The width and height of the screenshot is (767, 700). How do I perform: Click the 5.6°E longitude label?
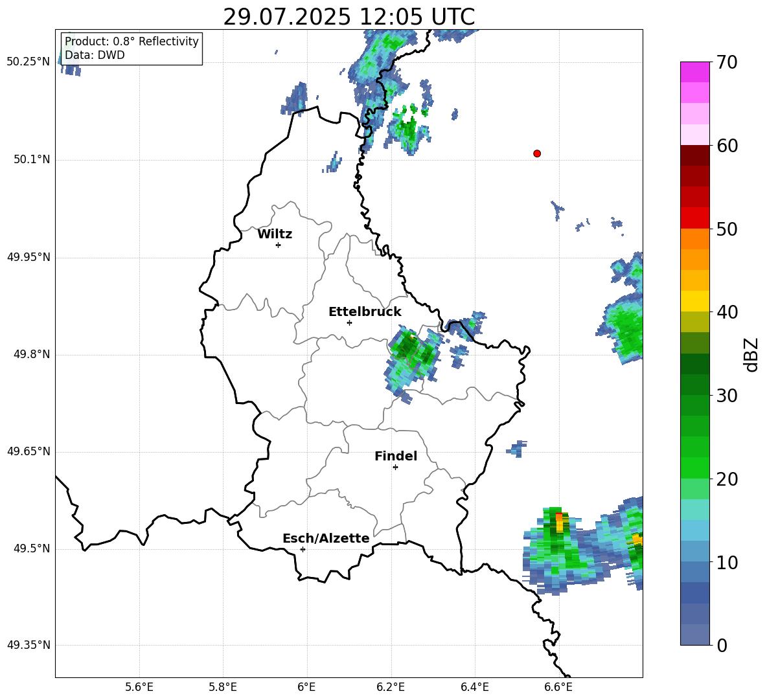coord(139,687)
